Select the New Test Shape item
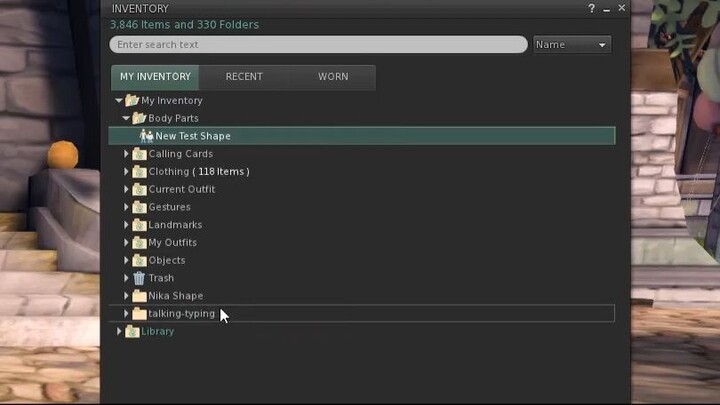 (362, 136)
